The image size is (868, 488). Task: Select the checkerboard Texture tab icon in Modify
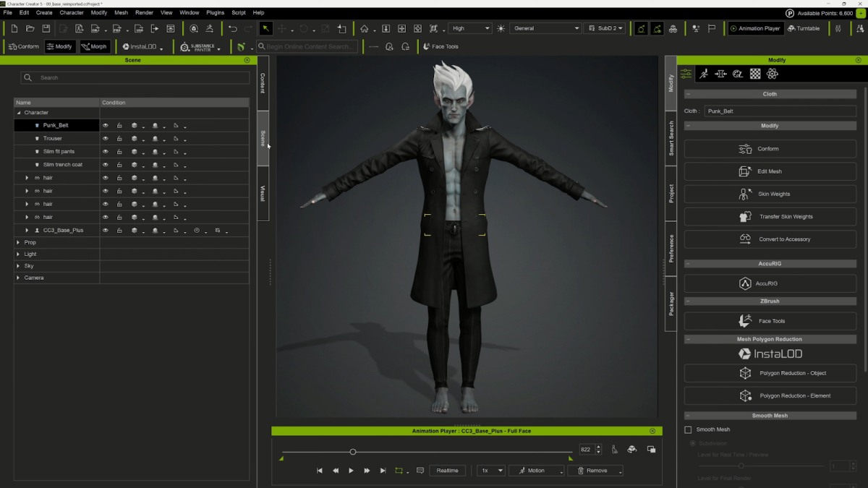point(755,74)
